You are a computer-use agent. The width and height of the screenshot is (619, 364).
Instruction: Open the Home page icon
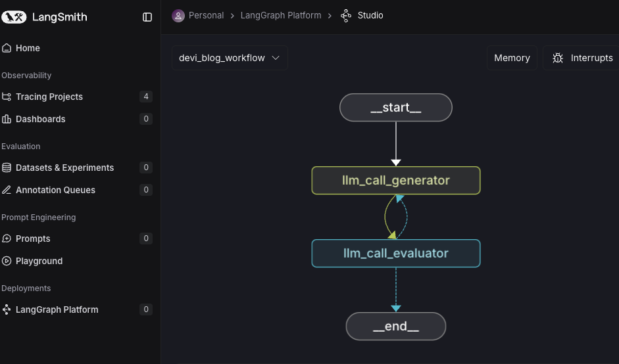tap(7, 48)
